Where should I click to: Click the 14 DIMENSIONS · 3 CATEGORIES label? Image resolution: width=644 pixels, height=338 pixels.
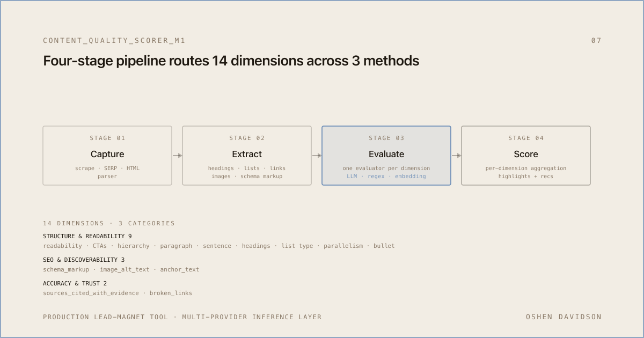pos(109,223)
